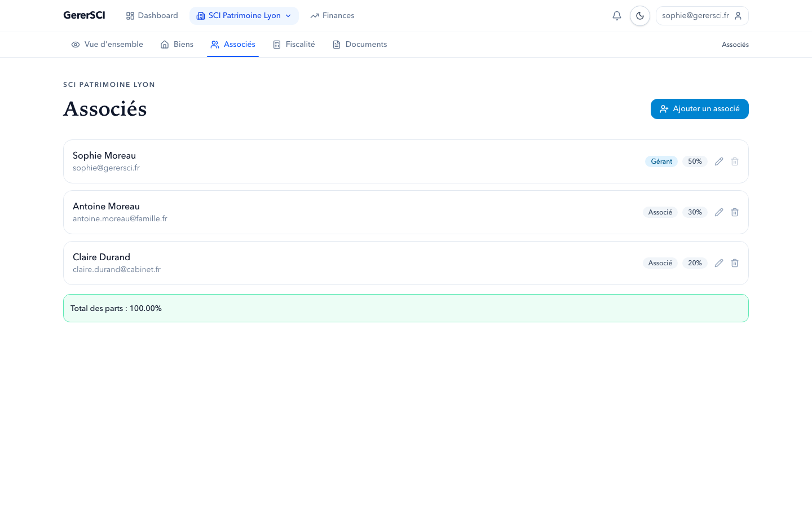
Task: Edit Antoine Moreau with pencil icon
Action: (x=719, y=212)
